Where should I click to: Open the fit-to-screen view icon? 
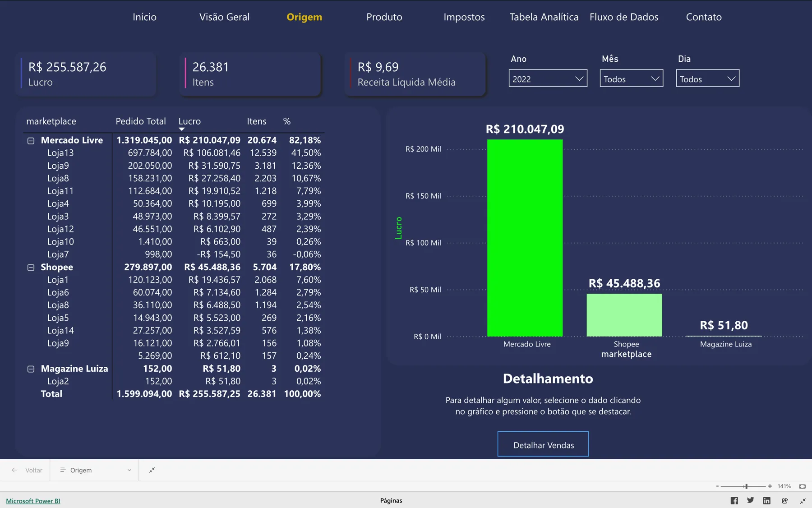[x=803, y=486]
